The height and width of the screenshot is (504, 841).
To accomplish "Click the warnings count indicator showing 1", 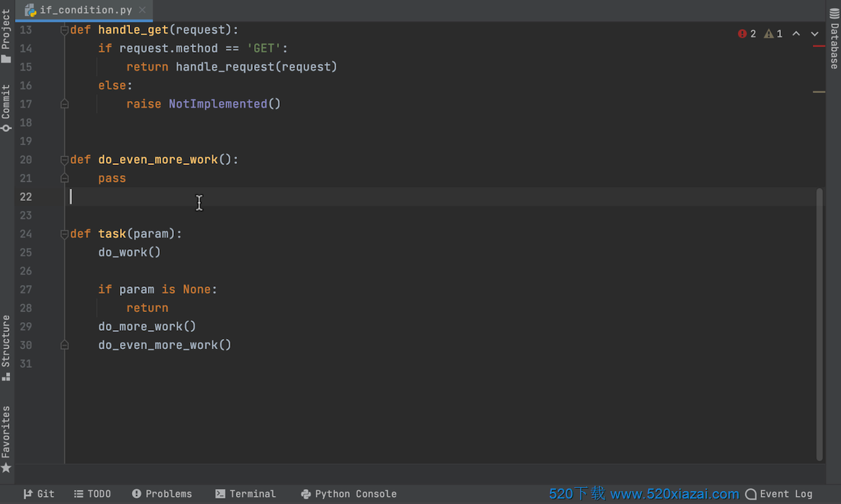I will point(773,34).
